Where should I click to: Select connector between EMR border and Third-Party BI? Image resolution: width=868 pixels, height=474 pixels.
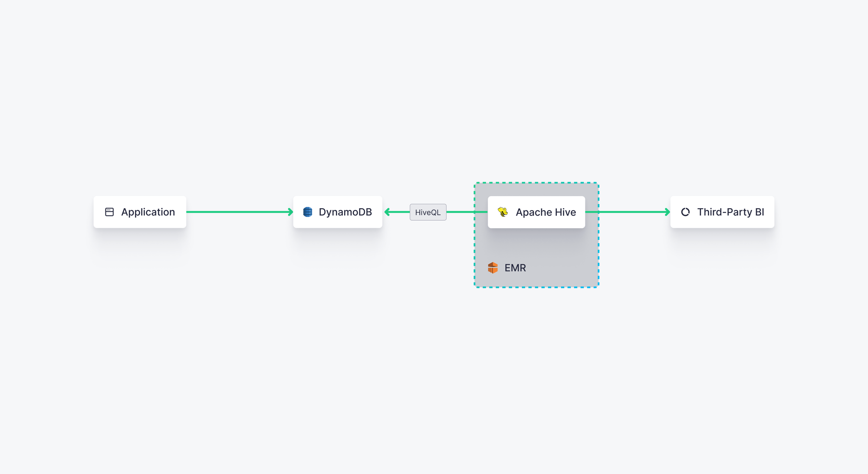[x=631, y=212]
